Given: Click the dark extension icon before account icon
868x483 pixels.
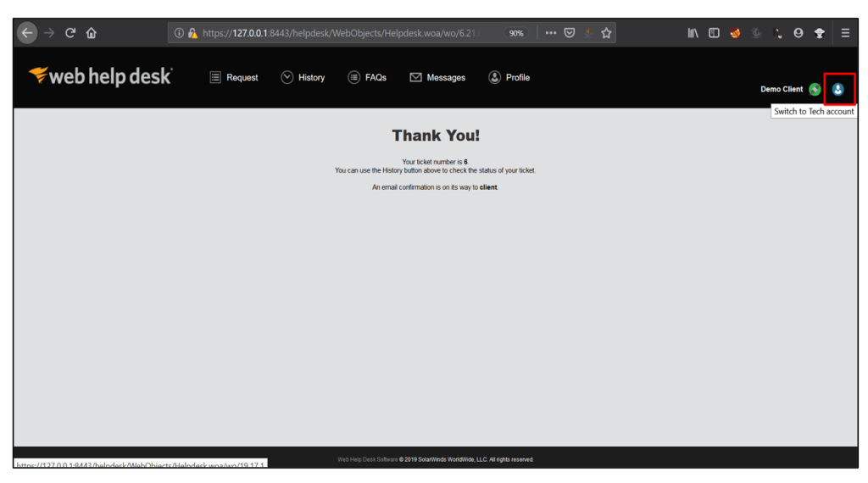Looking at the screenshot, I should [777, 33].
